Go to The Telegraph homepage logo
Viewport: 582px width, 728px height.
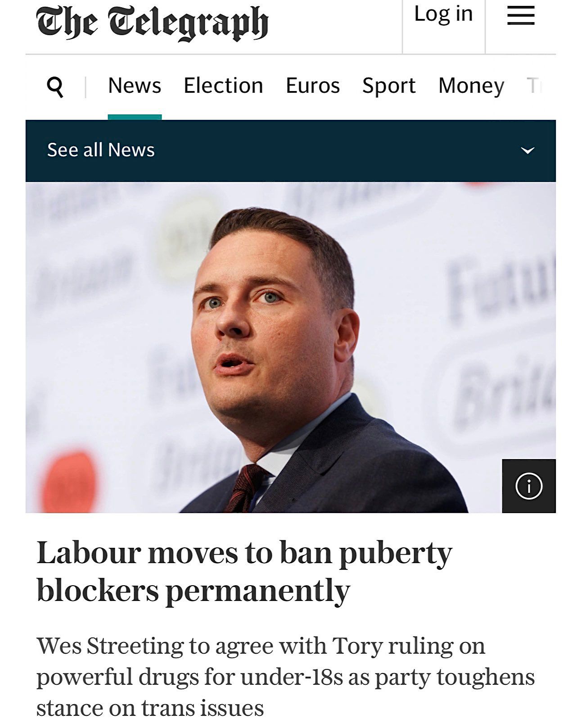tap(152, 23)
